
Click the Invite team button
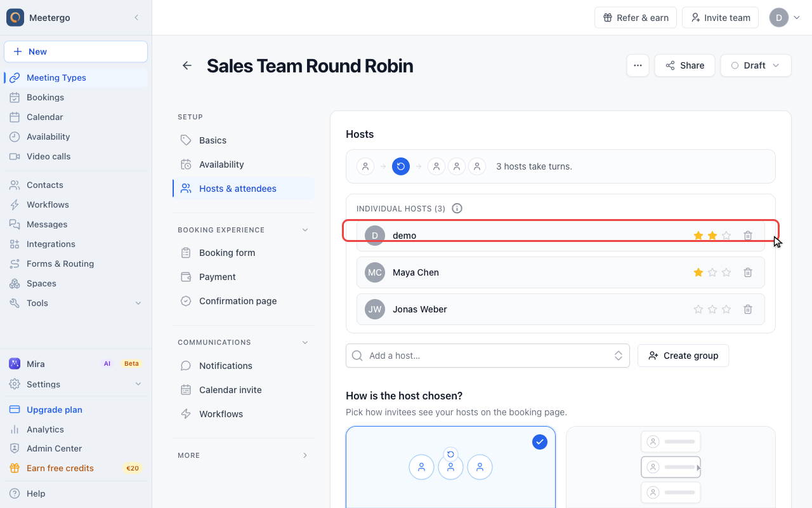[721, 18]
